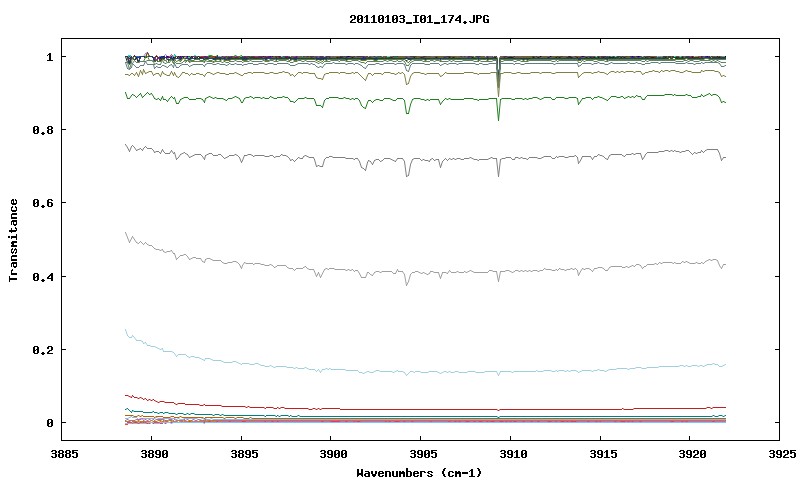
Task: Click the x-axis tick label 3920
Action: (x=692, y=454)
